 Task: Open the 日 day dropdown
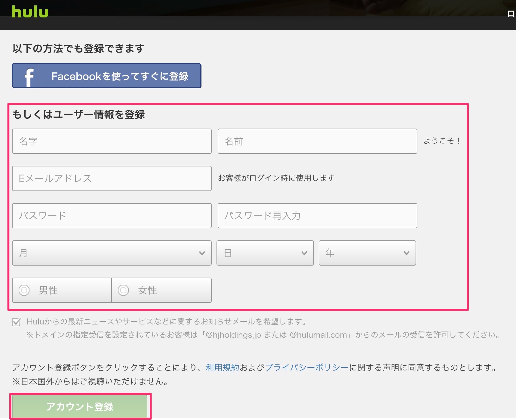pos(265,253)
